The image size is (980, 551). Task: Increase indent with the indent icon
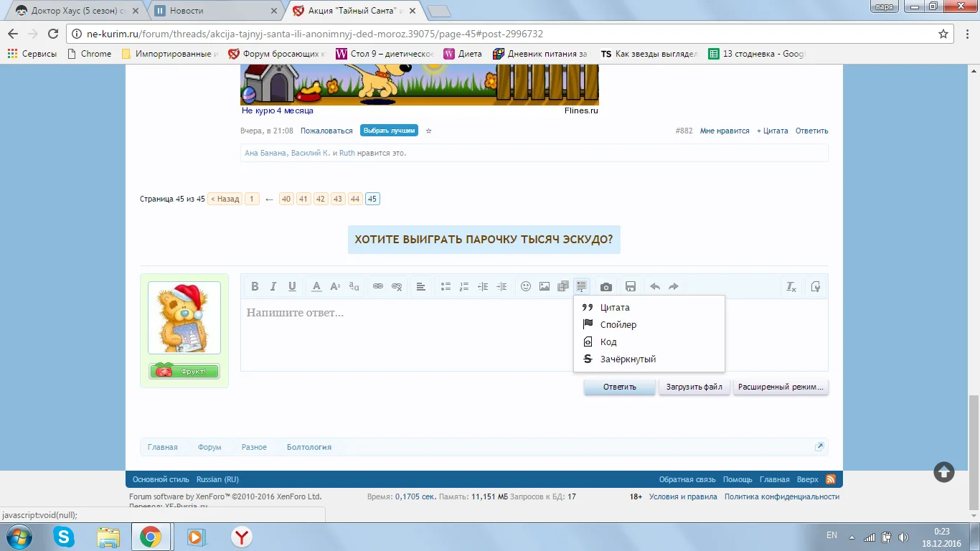pyautogui.click(x=501, y=286)
